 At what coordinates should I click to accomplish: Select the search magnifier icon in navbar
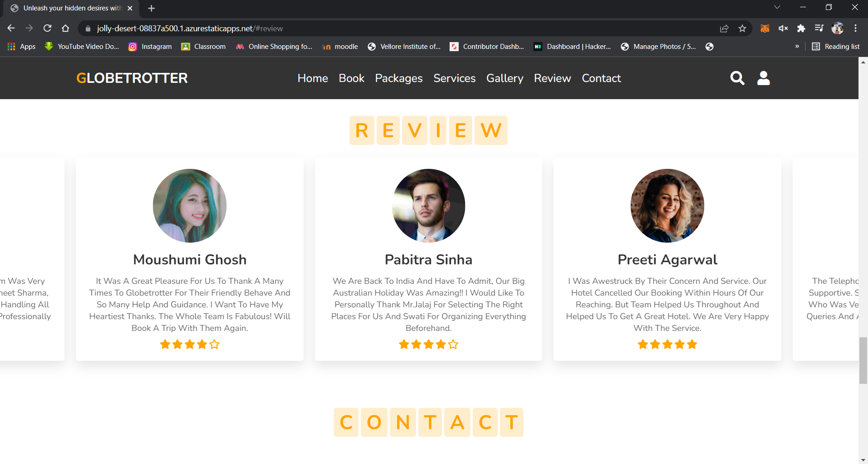pos(737,78)
